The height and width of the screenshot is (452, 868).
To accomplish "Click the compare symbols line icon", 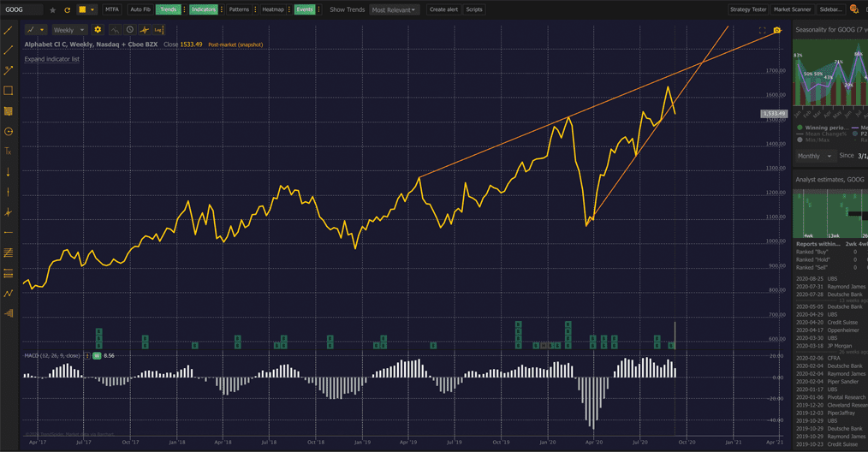I will [x=115, y=30].
